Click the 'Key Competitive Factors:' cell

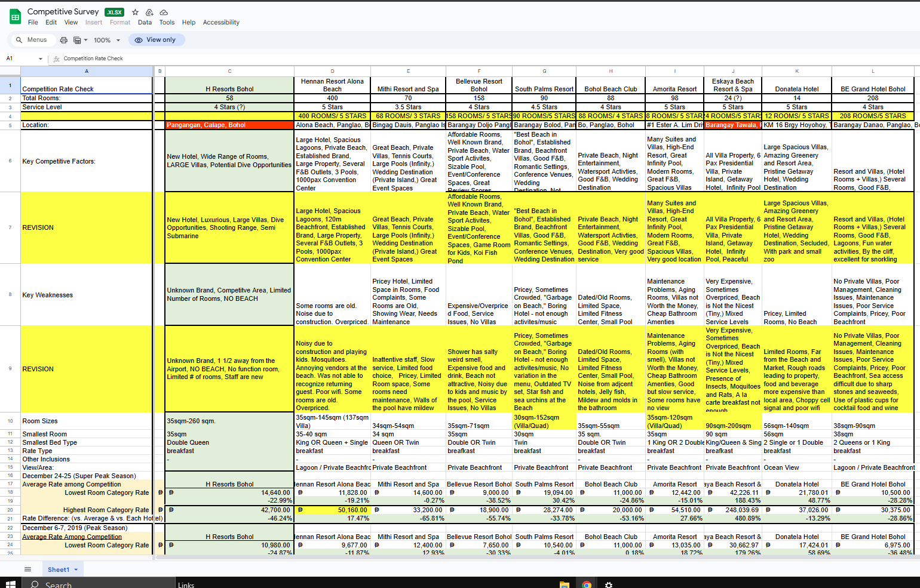tap(87, 161)
